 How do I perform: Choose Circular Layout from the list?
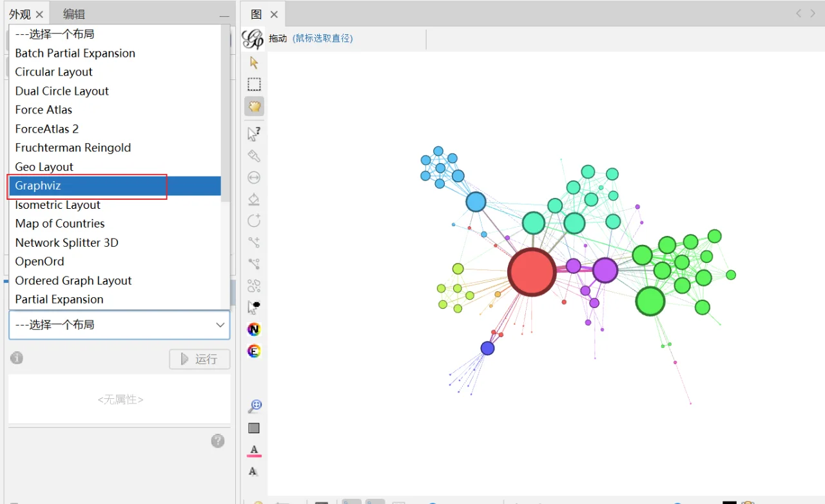coord(115,72)
